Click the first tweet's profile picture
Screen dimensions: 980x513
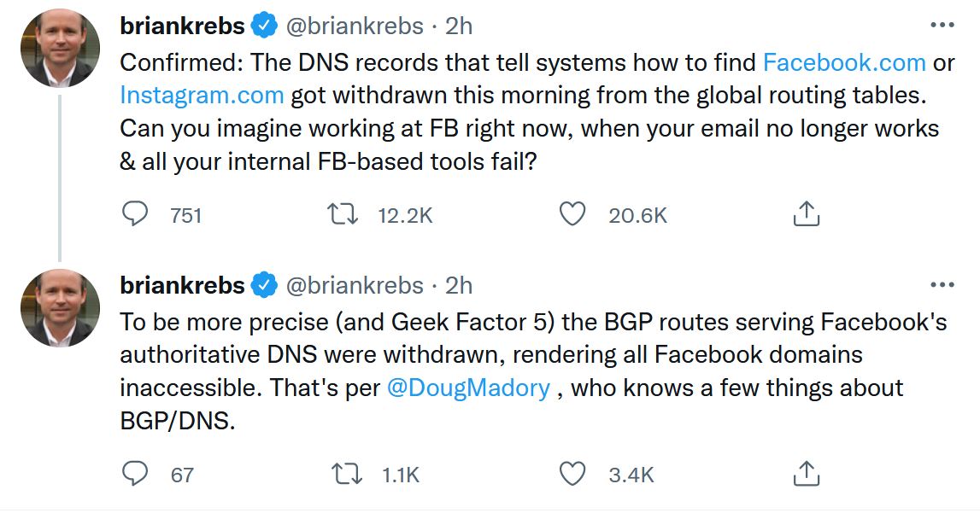pos(60,48)
